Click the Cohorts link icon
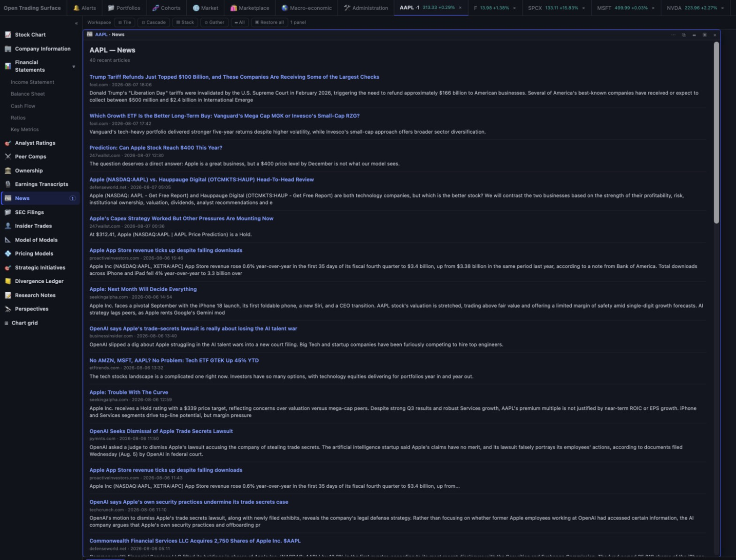 coord(155,8)
